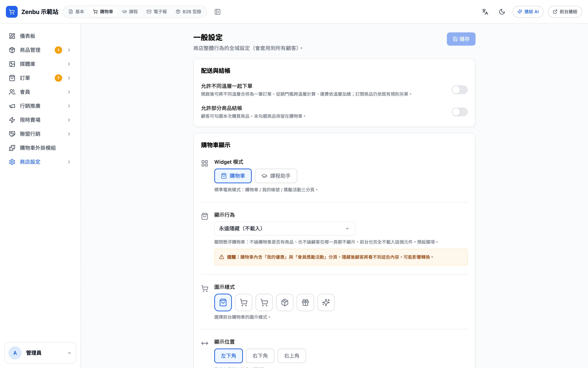588x368 pixels.
Task: Click the 商店設定 gear icon
Action: (x=12, y=162)
